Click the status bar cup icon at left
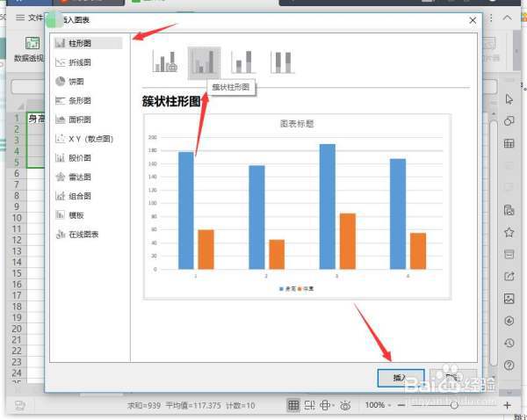 [20, 405]
